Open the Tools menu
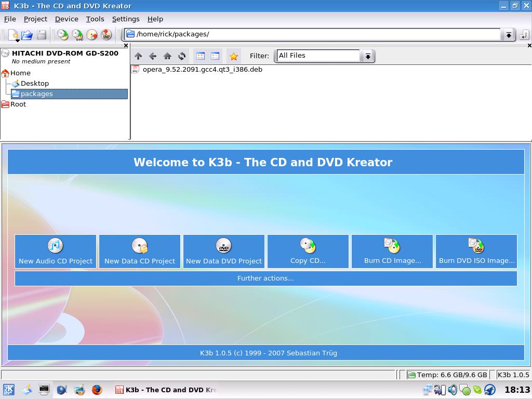 (x=95, y=19)
